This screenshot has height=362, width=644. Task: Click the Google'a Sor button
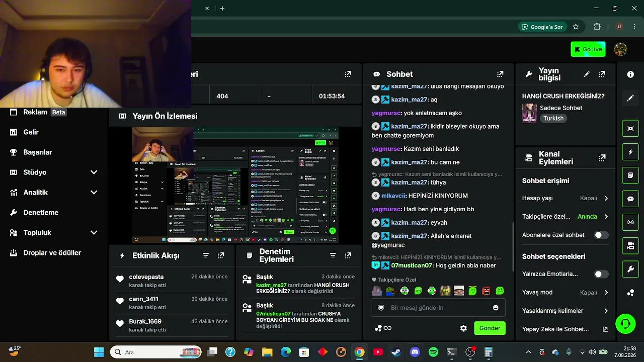point(542,27)
